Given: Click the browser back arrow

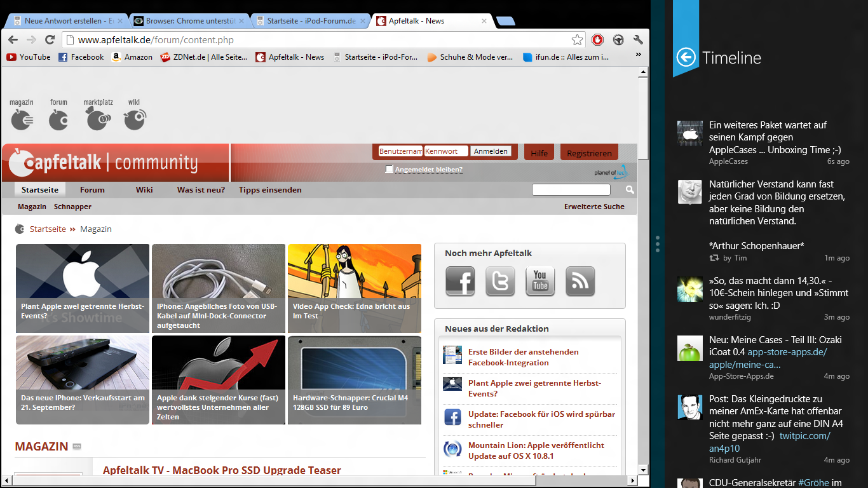Looking at the screenshot, I should 13,40.
